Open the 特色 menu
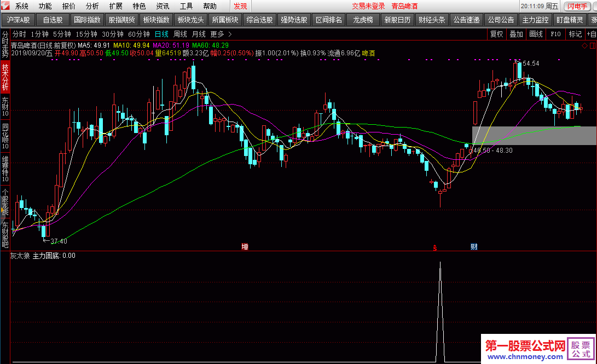 pyautogui.click(x=140, y=6)
